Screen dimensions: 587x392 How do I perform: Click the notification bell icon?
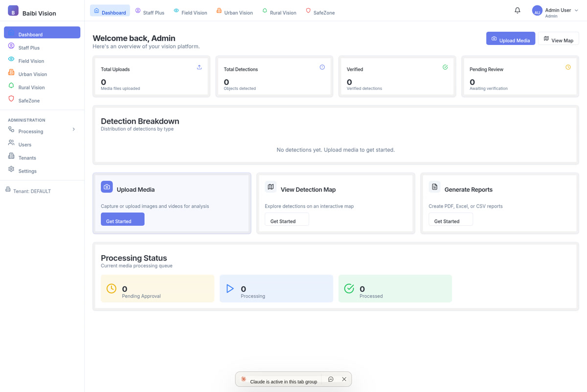[517, 10]
